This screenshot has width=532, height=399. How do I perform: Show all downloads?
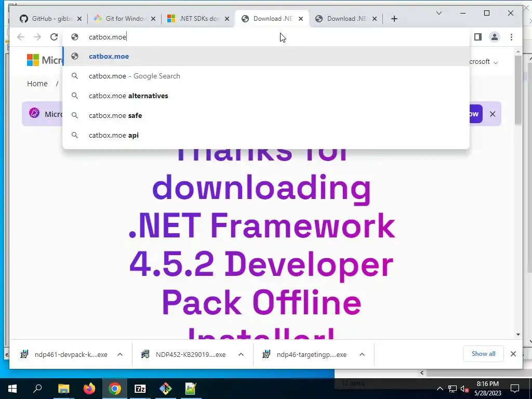pos(483,354)
